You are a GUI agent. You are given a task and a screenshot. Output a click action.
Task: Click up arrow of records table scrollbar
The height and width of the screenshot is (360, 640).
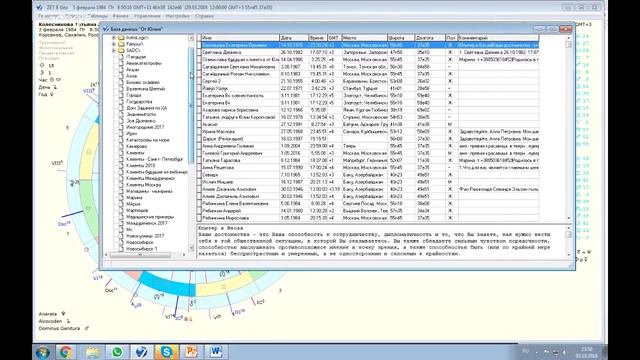569,38
